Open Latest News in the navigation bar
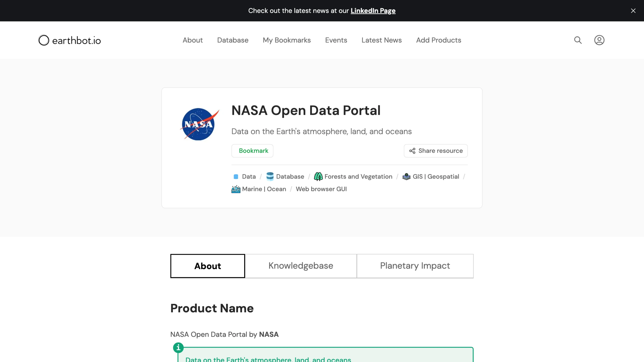The image size is (644, 362). [381, 40]
